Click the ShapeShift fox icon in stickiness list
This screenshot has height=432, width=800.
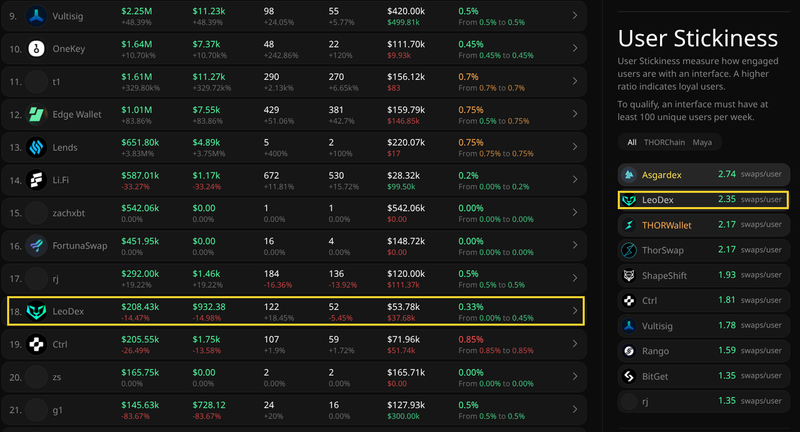point(629,275)
